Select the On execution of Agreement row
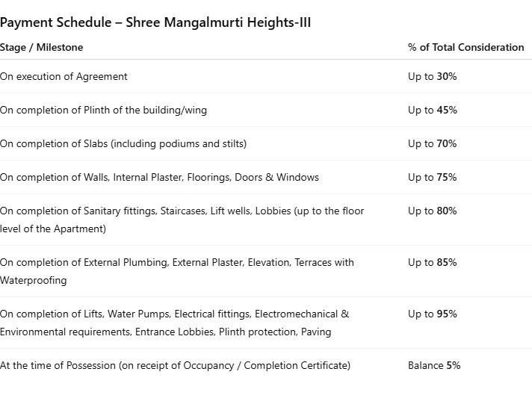 64,76
